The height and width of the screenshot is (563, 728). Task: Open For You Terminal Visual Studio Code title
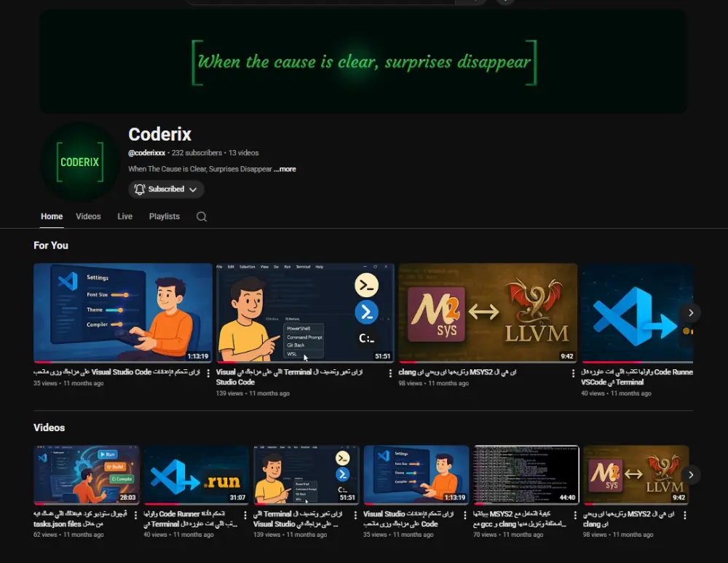tap(289, 377)
